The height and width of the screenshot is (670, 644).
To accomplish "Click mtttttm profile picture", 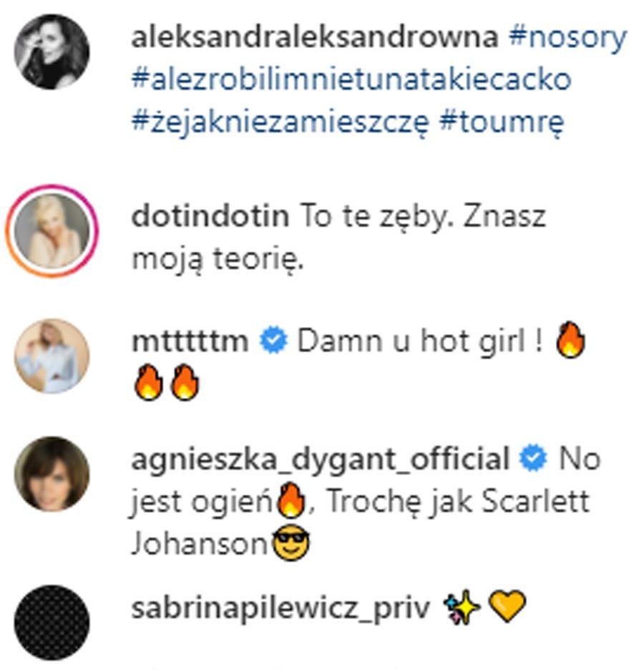I will [x=52, y=356].
